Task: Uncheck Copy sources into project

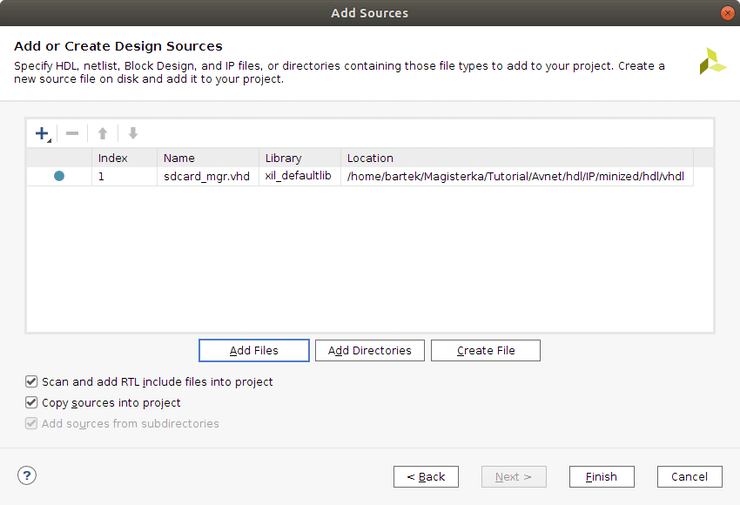Action: click(x=31, y=403)
